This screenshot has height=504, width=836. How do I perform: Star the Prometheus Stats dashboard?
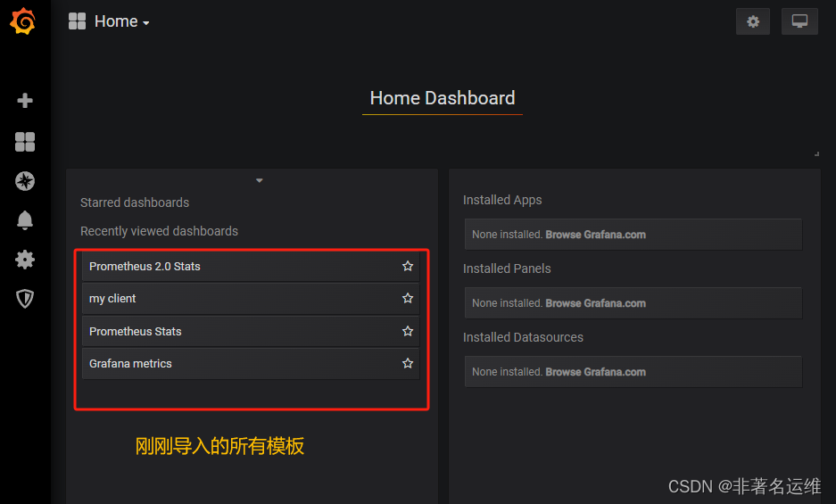(408, 331)
